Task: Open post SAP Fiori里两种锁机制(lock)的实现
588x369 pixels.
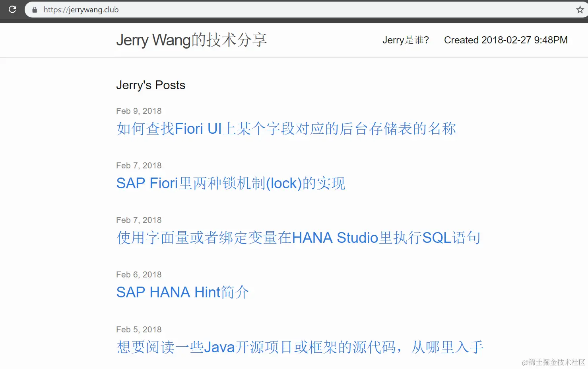Action: click(x=231, y=183)
